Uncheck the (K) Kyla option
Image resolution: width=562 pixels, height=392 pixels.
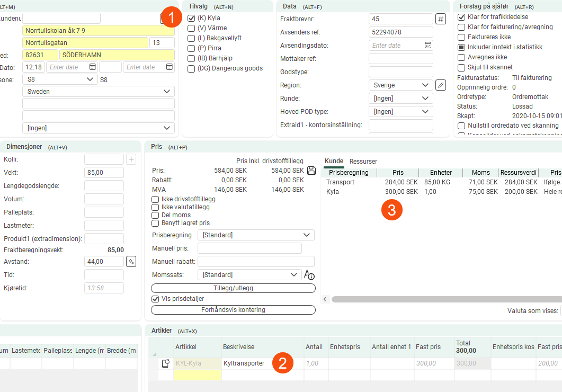click(191, 18)
